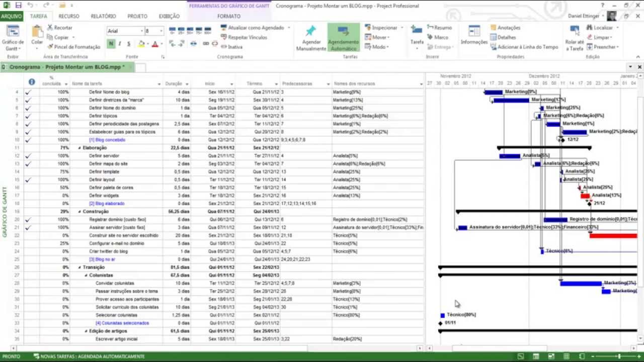Screen dimensions: 644x362
Task: Open the ARQUIVO menu
Action: point(12,16)
